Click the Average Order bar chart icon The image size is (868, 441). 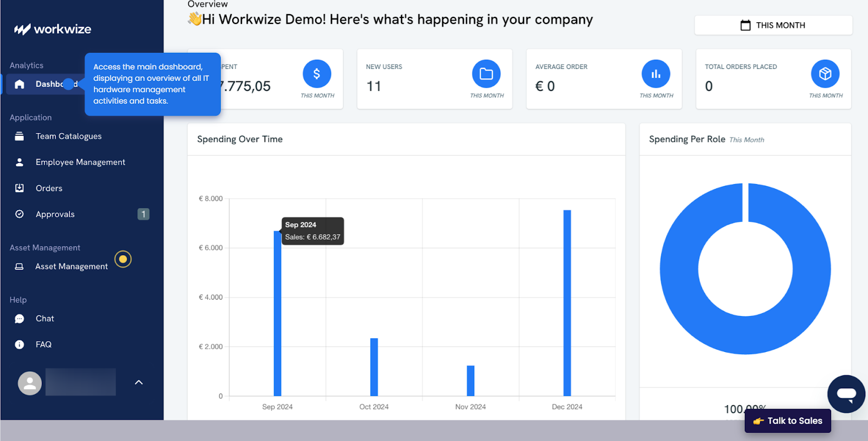tap(655, 74)
